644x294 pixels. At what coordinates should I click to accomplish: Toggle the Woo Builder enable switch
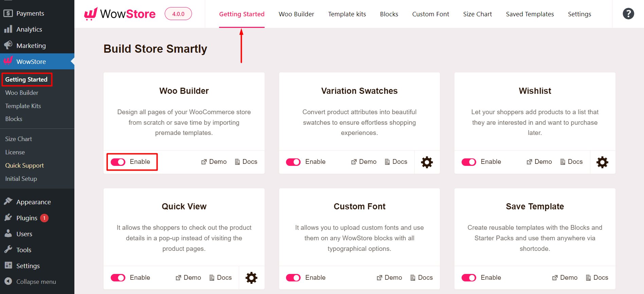click(118, 162)
